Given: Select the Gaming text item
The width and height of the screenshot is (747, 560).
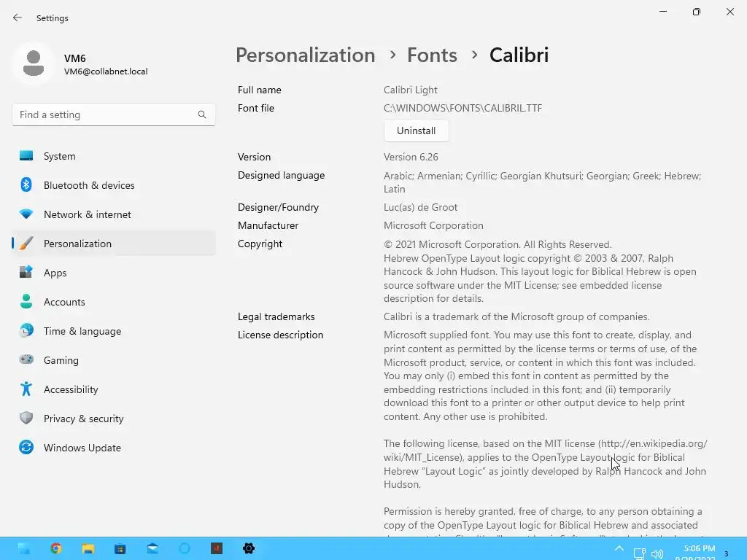Looking at the screenshot, I should coord(61,360).
